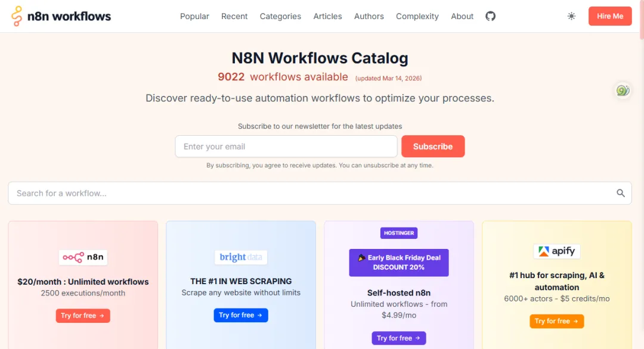
Task: Open the Categories nav item
Action: tap(280, 17)
